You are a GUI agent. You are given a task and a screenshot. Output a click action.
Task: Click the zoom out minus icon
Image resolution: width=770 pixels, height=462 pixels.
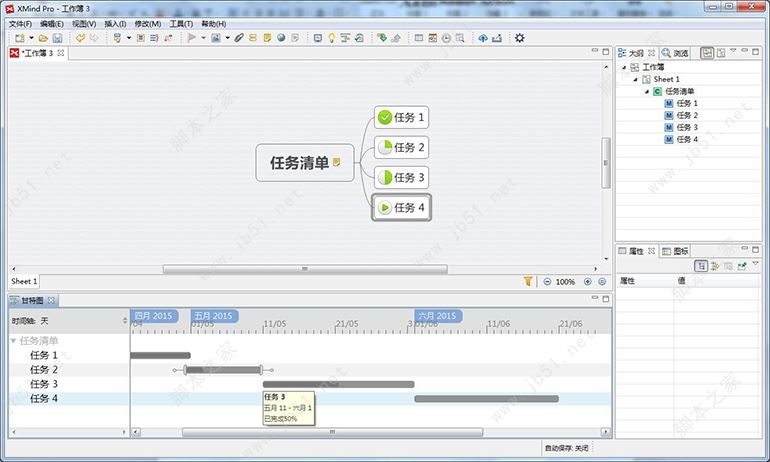[547, 281]
